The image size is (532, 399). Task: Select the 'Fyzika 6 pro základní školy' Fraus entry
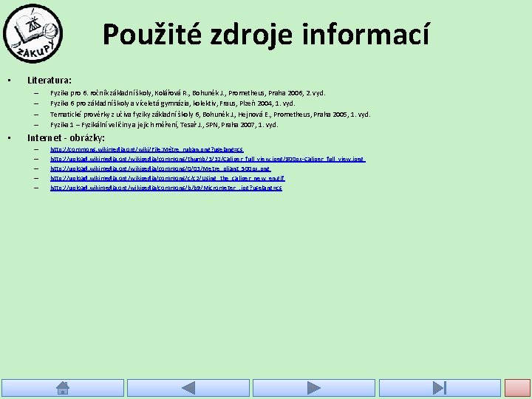click(173, 103)
